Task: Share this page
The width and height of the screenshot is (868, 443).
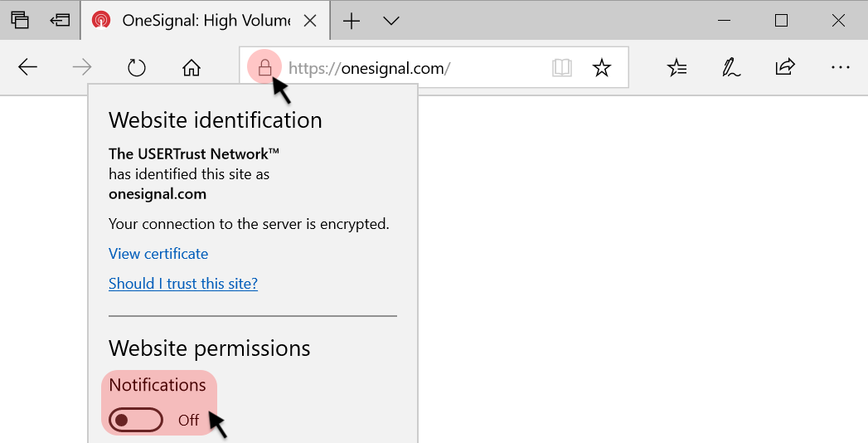Action: (785, 68)
